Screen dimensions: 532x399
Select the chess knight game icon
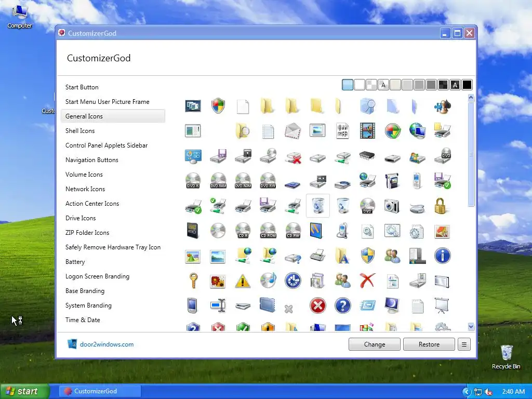[x=443, y=106]
